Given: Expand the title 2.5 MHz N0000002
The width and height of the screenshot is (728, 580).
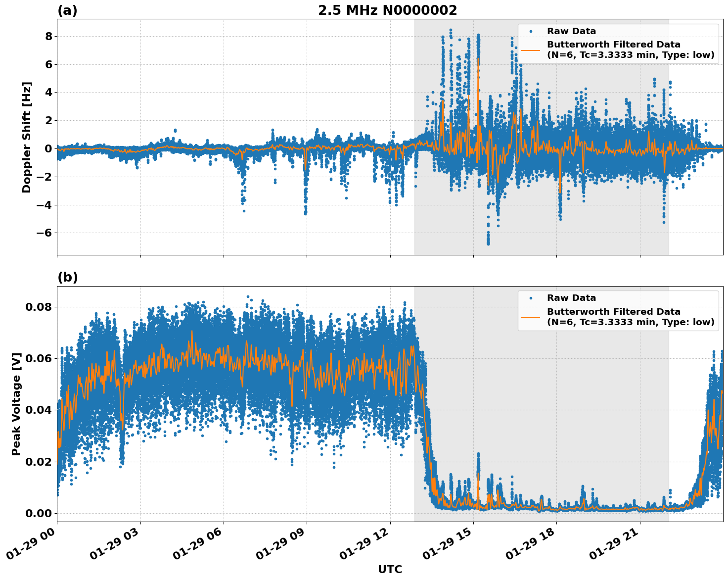Looking at the screenshot, I should point(389,8).
